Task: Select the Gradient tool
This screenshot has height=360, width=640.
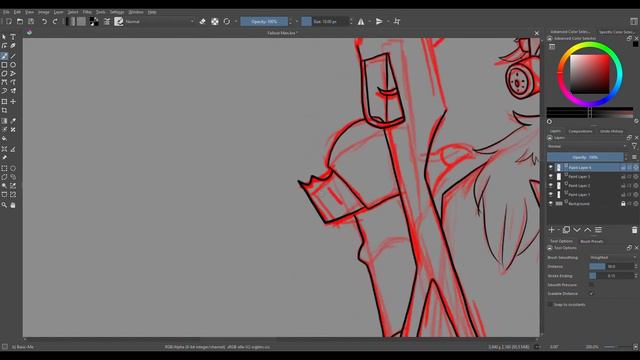Action: [4, 121]
